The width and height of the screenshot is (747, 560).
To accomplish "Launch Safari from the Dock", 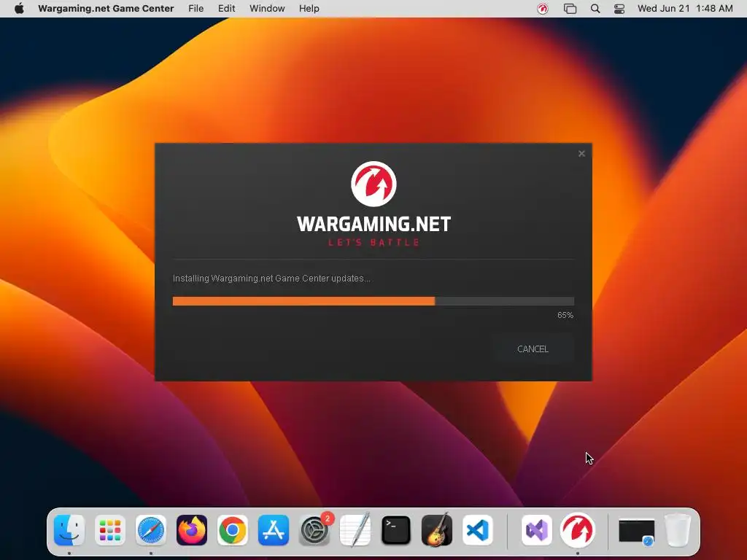I will (x=151, y=530).
